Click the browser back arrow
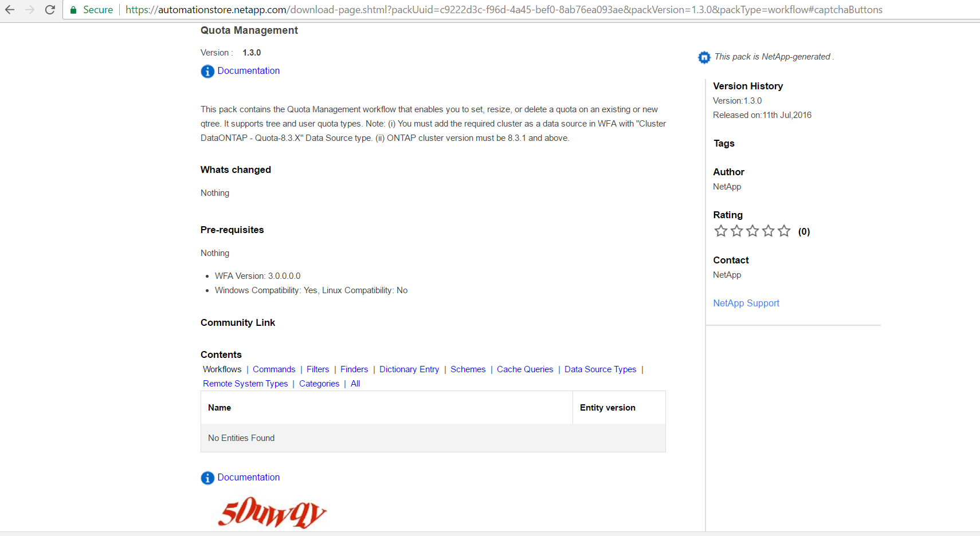This screenshot has width=980, height=536. [x=10, y=10]
